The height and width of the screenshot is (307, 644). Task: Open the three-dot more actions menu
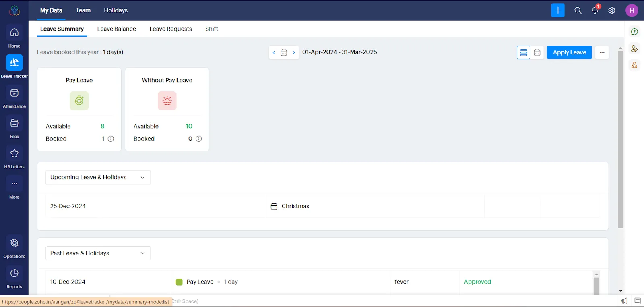(602, 52)
